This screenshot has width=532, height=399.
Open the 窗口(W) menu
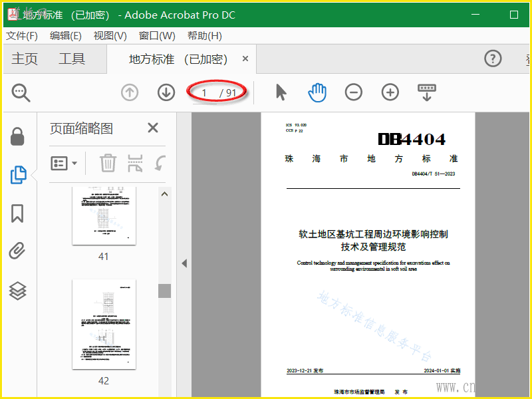click(x=157, y=36)
